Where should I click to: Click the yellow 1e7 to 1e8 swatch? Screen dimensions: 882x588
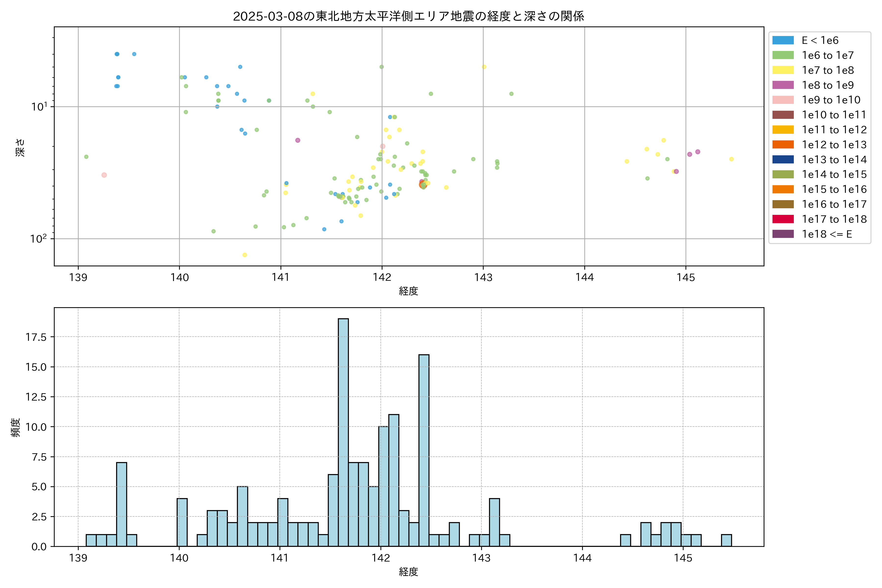(x=783, y=70)
